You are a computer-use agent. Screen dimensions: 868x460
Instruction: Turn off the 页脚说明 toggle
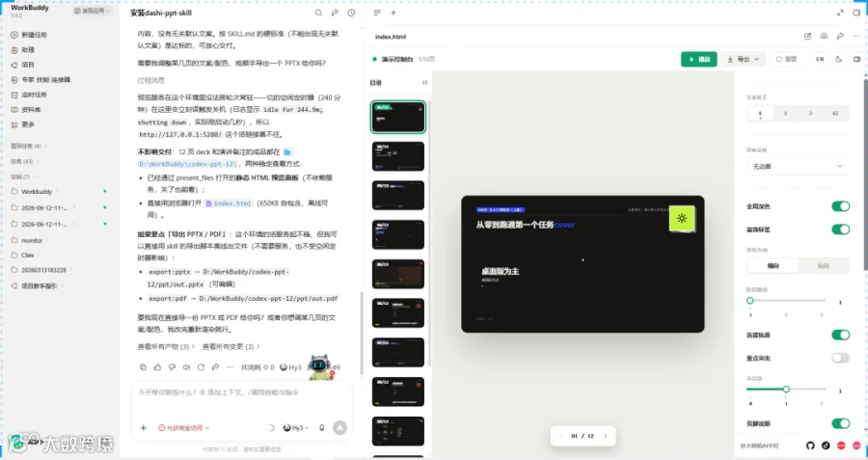(840, 423)
